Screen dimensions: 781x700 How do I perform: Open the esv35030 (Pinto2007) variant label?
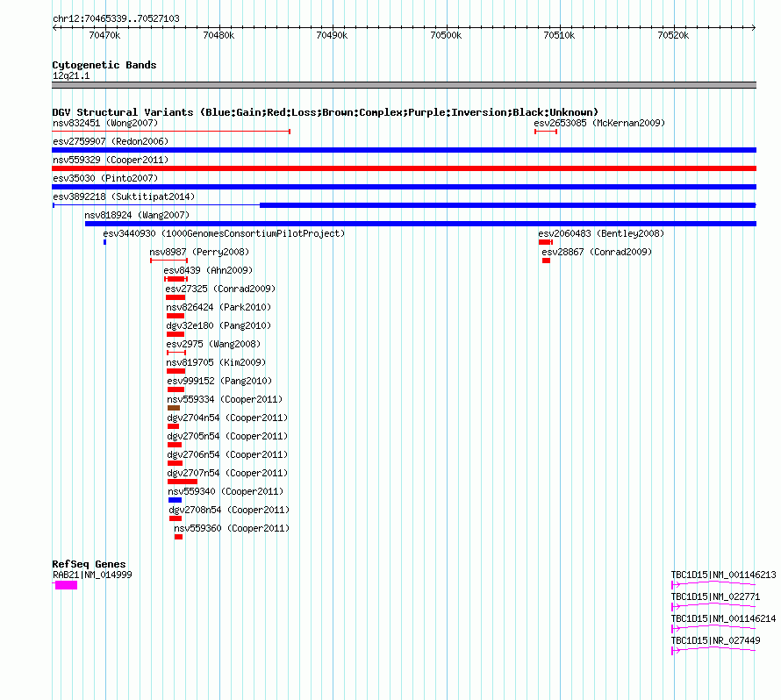tap(105, 178)
